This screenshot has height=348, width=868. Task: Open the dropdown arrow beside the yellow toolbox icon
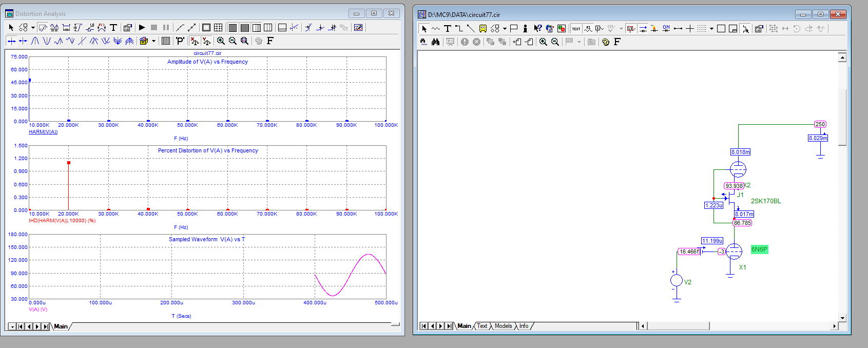(x=153, y=41)
